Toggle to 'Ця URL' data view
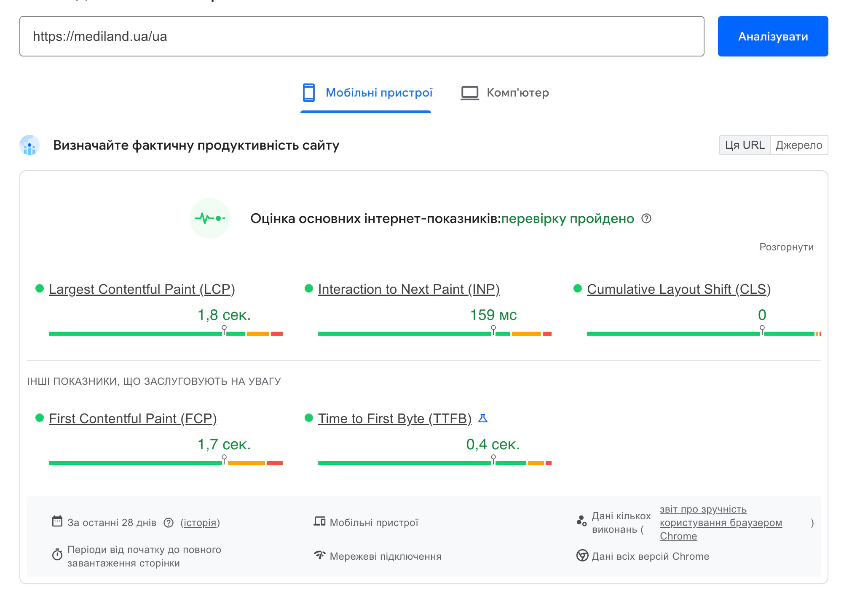Viewport: 868px width, 596px height. 745,145
